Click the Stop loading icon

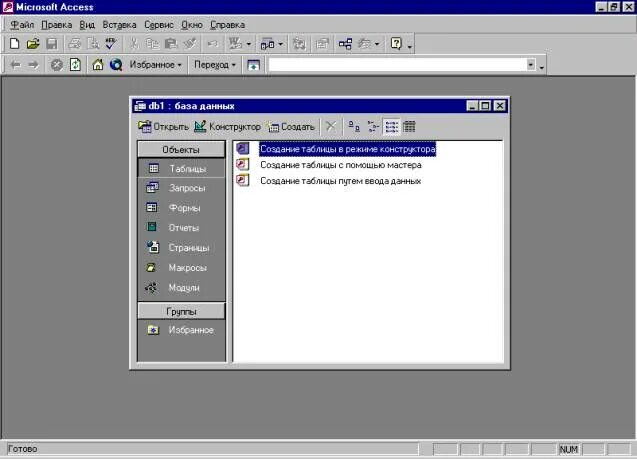point(56,65)
